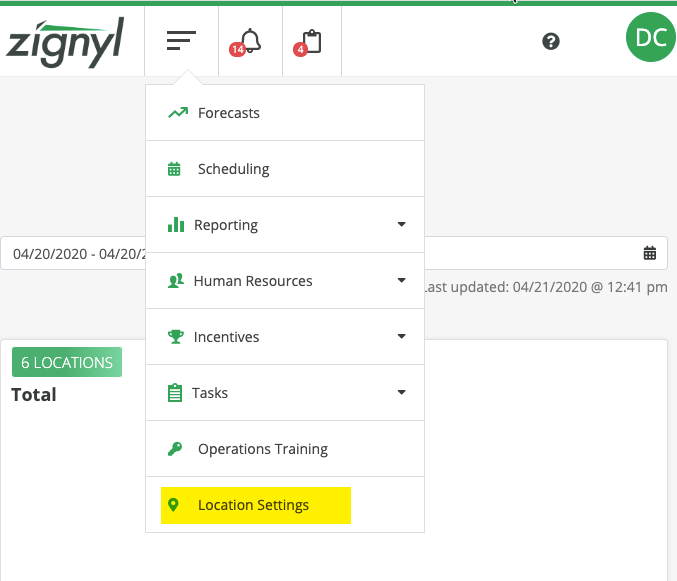Expand the Human Resources submenu arrow
677x581 pixels.
pyautogui.click(x=401, y=281)
